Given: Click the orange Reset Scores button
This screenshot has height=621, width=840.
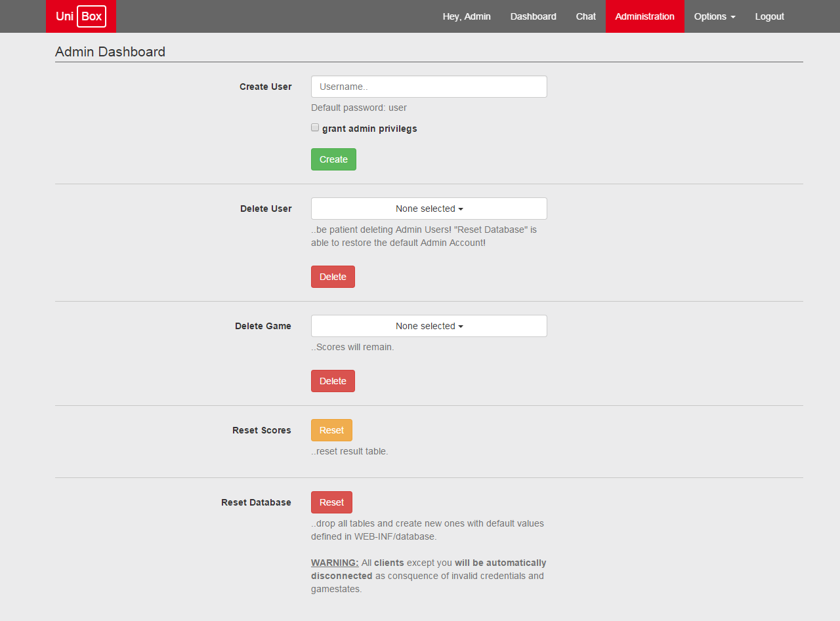Looking at the screenshot, I should (331, 430).
